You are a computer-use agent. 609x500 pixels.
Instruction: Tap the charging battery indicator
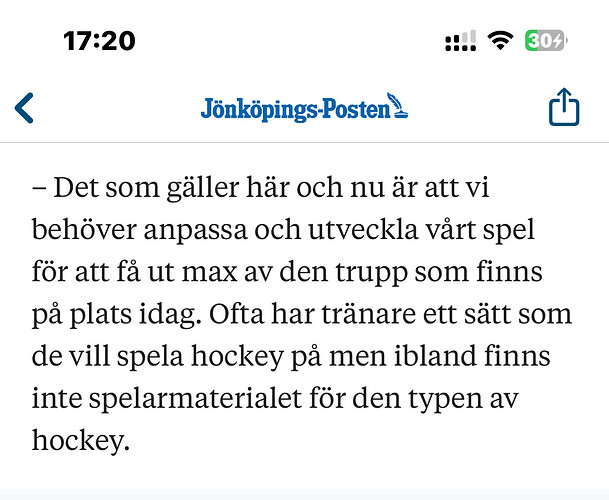[546, 40]
